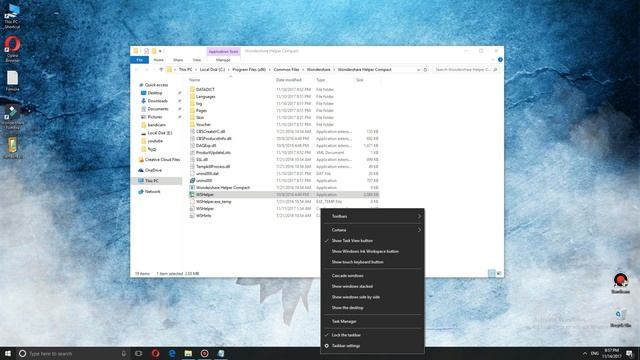This screenshot has width=640, height=360.
Task: Go up one folder level arrow
Action: [161, 70]
